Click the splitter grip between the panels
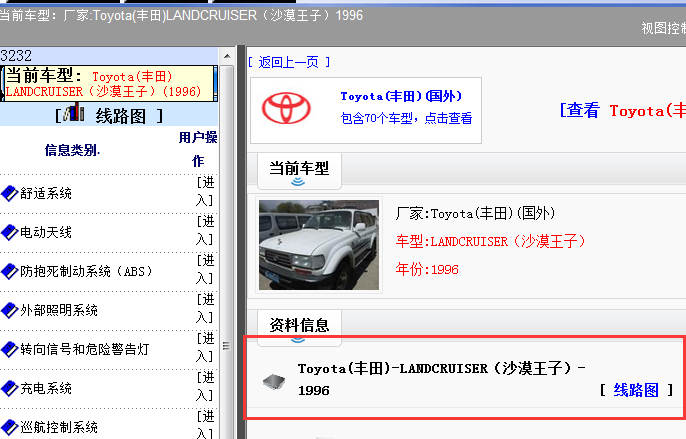 click(x=226, y=346)
